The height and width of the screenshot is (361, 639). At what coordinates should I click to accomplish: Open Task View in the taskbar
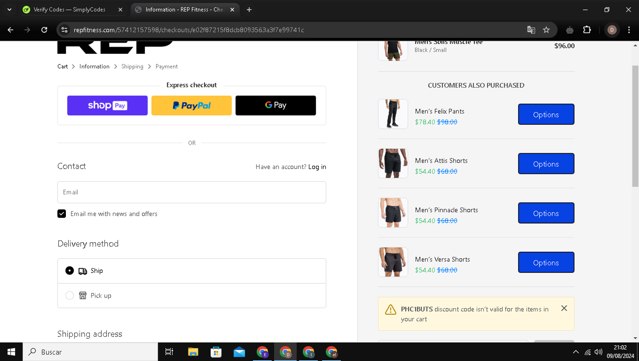pos(169,352)
